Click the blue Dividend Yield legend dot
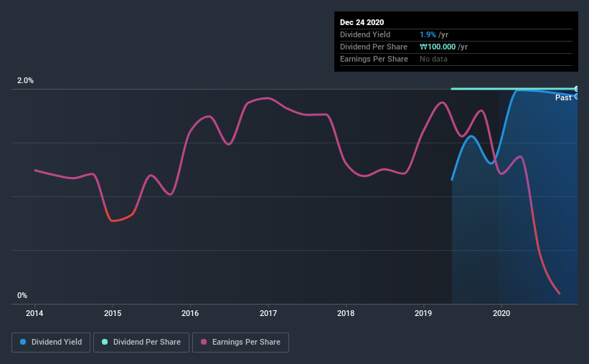The height and width of the screenshot is (364, 589). 23,342
